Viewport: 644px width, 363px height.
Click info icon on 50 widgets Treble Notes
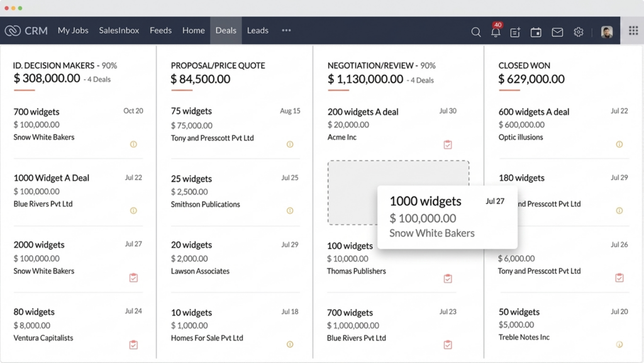(x=619, y=345)
